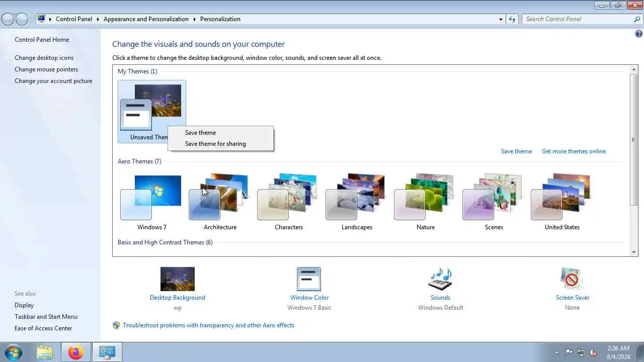644x362 pixels.
Task: Expand arrow after Control Panel breadcrumb
Action: [x=98, y=19]
